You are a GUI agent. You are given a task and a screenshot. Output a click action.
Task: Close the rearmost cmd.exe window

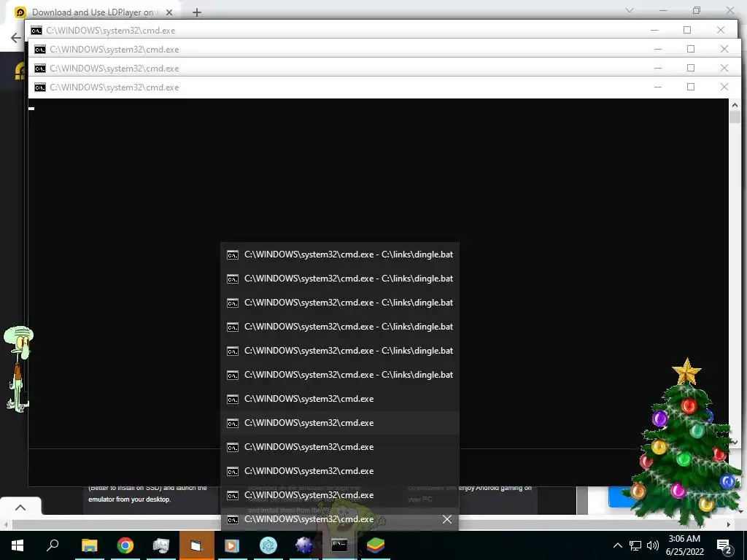coord(720,30)
